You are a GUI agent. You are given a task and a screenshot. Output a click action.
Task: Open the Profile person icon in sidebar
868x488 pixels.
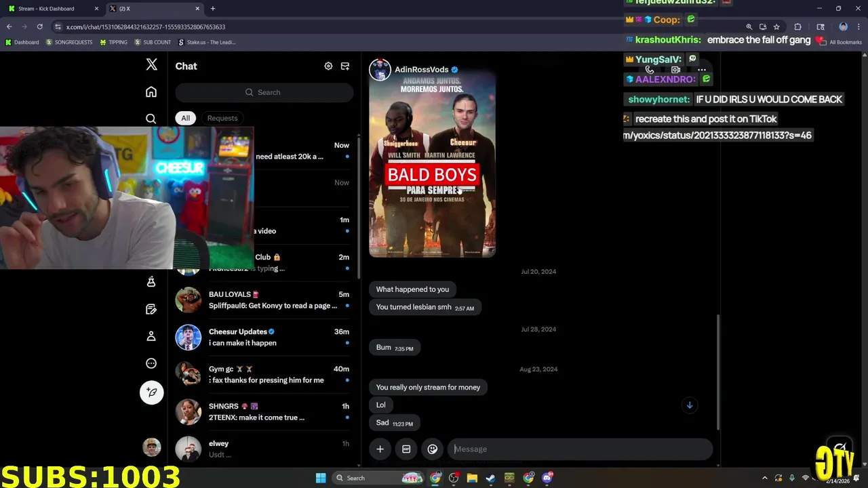(x=151, y=336)
